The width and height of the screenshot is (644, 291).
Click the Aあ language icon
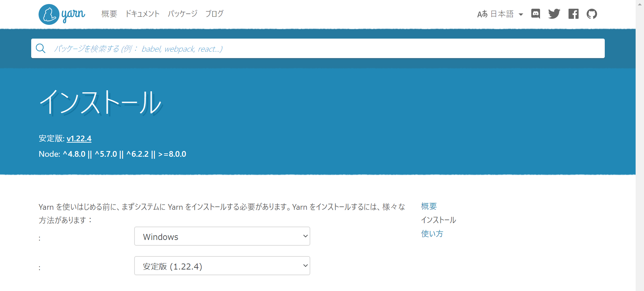pos(482,14)
